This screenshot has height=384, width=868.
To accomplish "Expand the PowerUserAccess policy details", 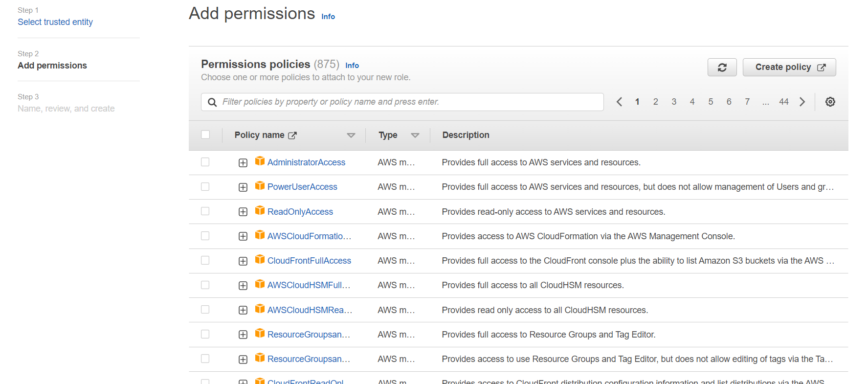I will click(243, 187).
